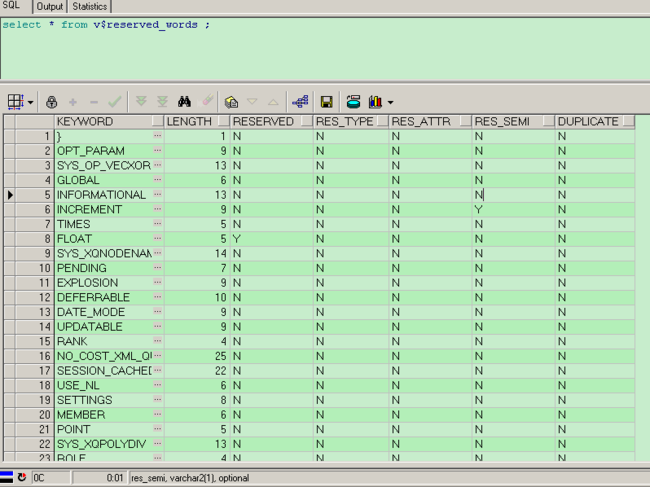Click the fetch last page icon
Image resolution: width=650 pixels, height=487 pixels.
(x=162, y=101)
